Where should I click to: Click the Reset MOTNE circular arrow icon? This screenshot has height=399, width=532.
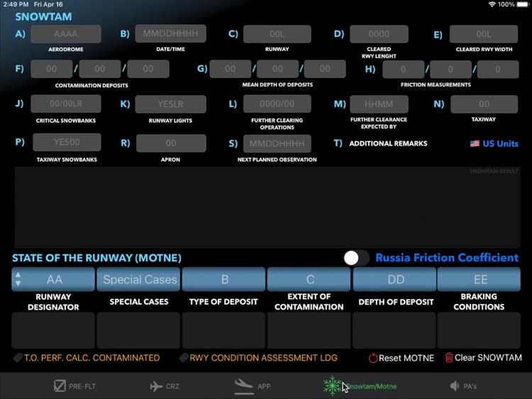tap(373, 358)
